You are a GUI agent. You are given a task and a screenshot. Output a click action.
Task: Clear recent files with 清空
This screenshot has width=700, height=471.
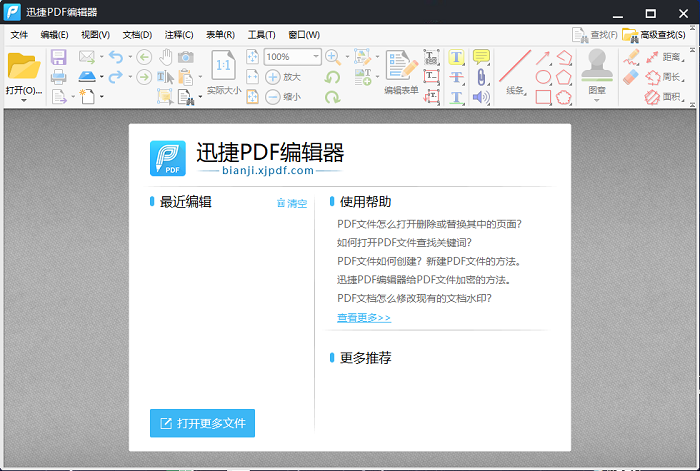(292, 204)
